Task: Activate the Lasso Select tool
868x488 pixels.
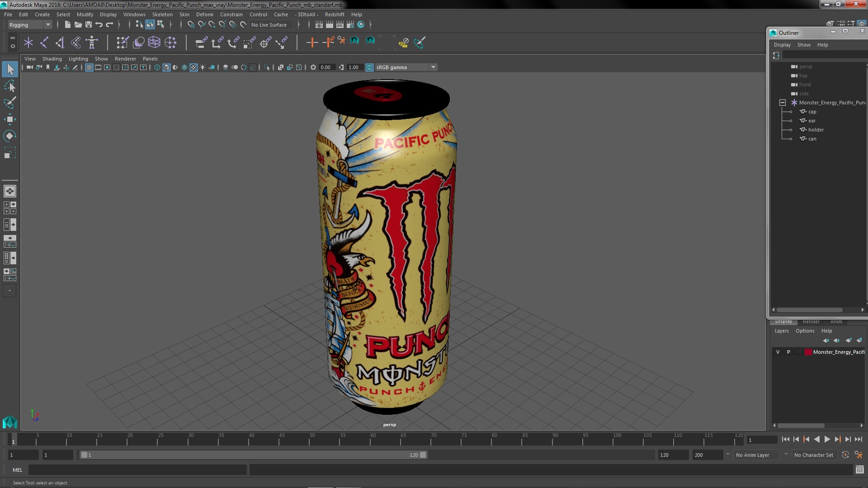Action: [10, 86]
